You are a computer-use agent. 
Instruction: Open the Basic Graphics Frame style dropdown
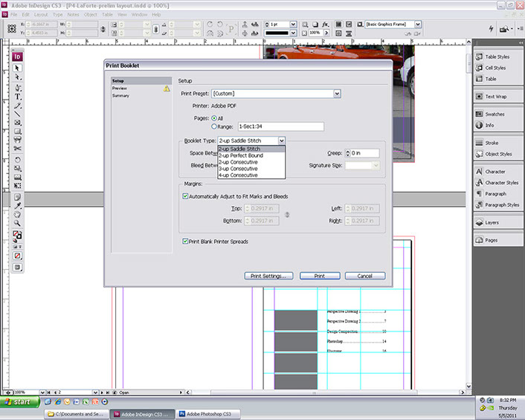point(417,24)
